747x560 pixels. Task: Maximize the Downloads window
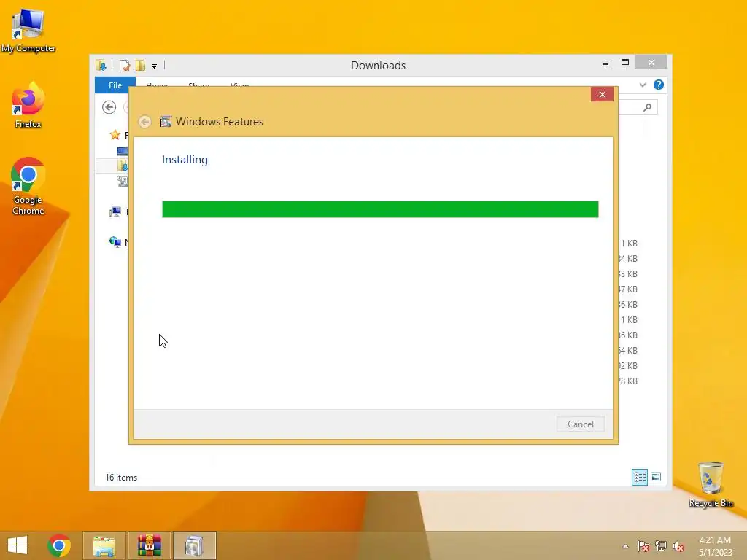click(x=625, y=63)
